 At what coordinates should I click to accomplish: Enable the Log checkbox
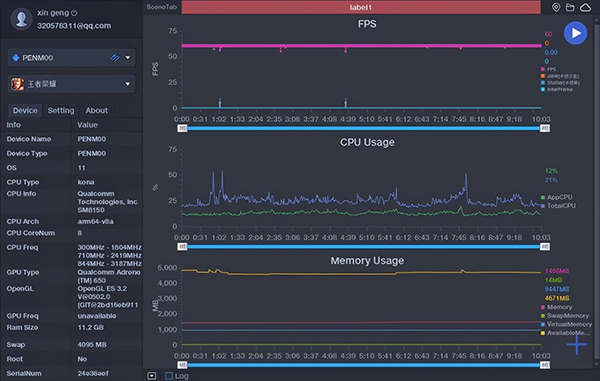click(x=168, y=376)
